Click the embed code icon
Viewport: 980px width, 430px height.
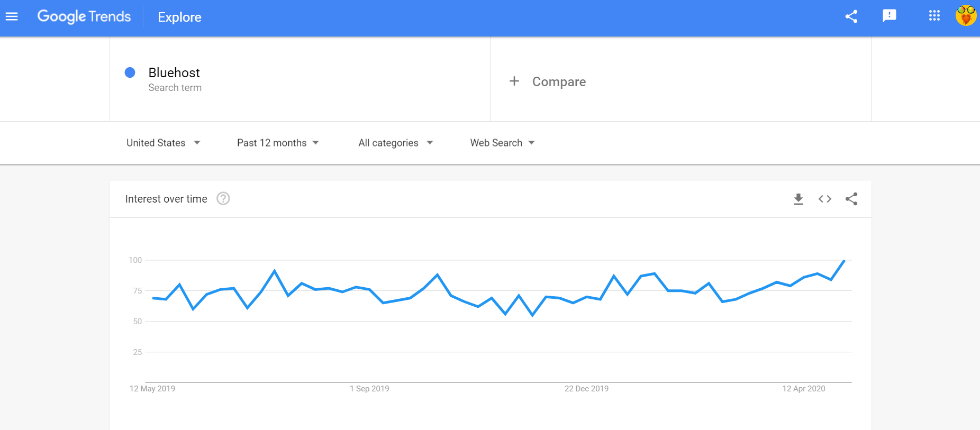[825, 199]
